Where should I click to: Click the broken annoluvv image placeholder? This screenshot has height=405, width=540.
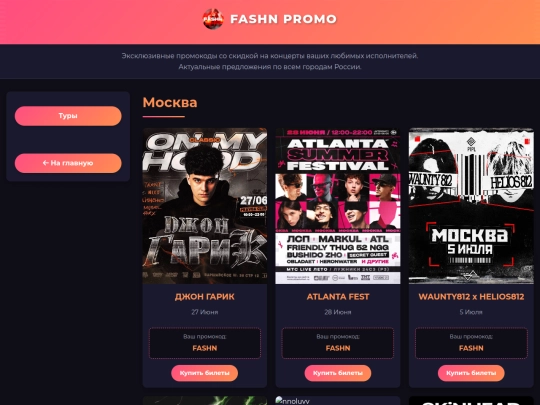pyautogui.click(x=292, y=401)
